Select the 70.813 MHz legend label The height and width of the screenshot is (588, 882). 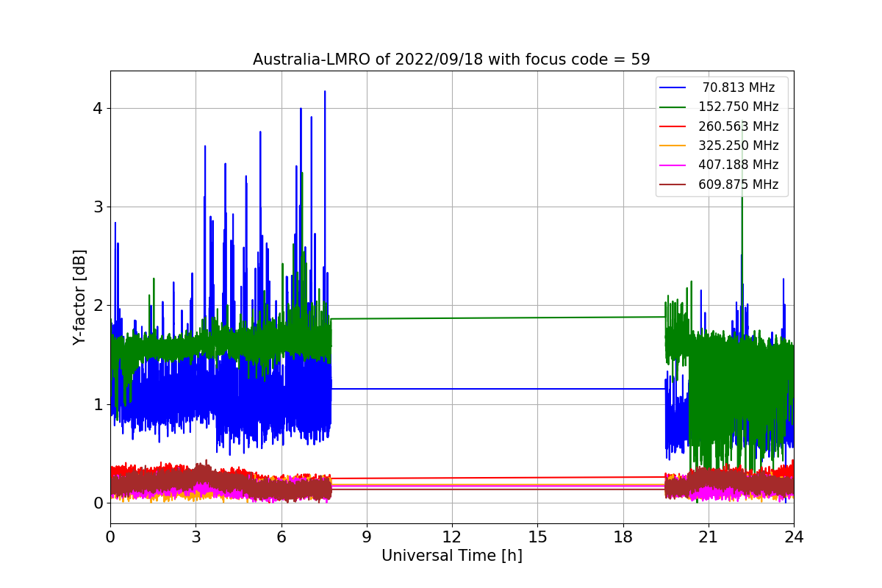click(739, 87)
